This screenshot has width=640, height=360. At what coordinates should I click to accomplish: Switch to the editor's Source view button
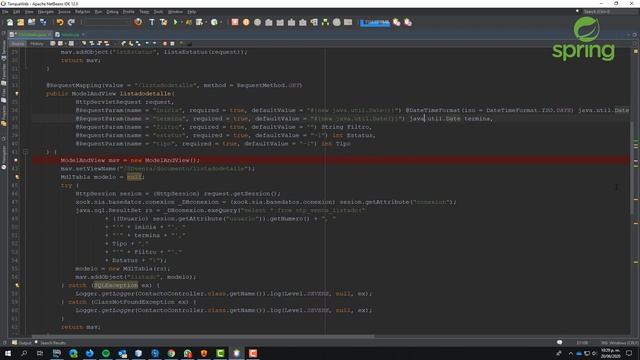pos(18,43)
